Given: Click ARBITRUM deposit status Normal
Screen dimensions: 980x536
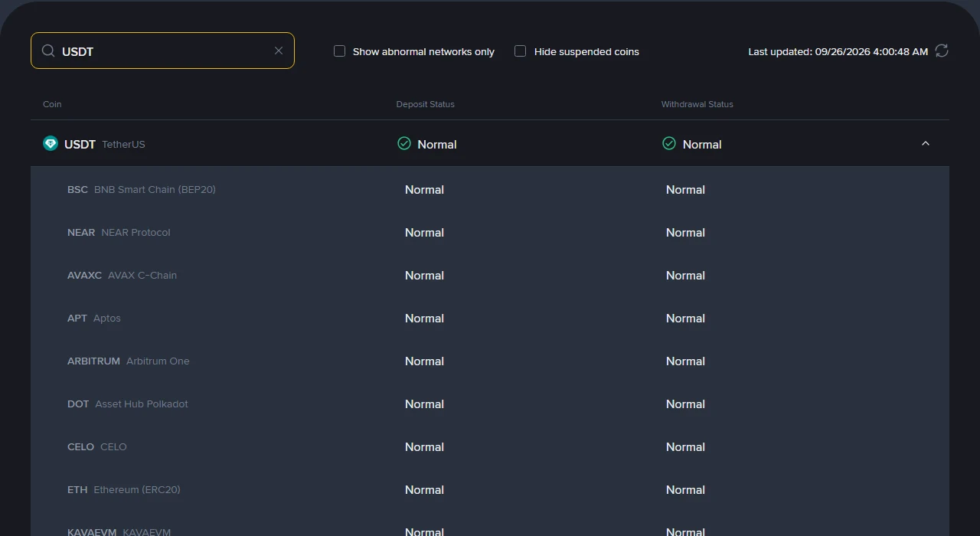Looking at the screenshot, I should [424, 361].
